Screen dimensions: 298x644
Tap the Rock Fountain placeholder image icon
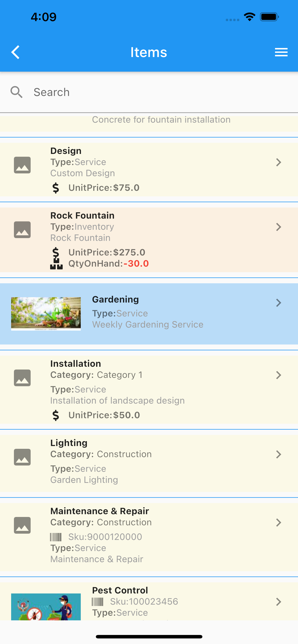click(22, 230)
